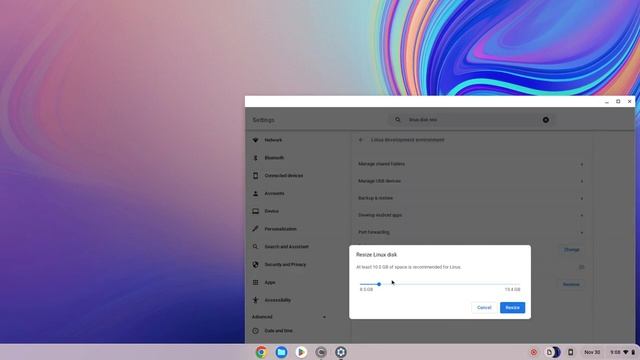Open Play Store from the shelf
Screen dimensions: 640x360
click(301, 352)
